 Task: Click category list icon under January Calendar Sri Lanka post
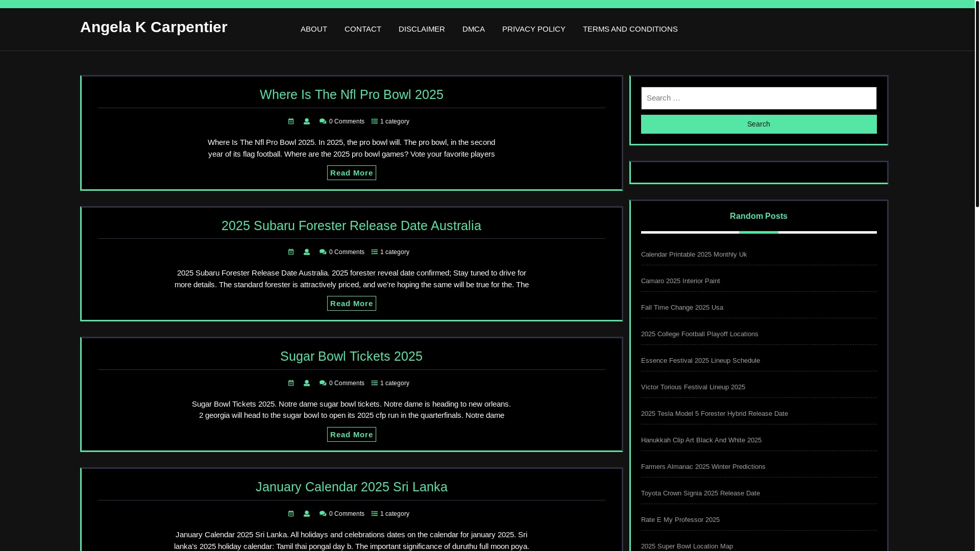coord(375,514)
